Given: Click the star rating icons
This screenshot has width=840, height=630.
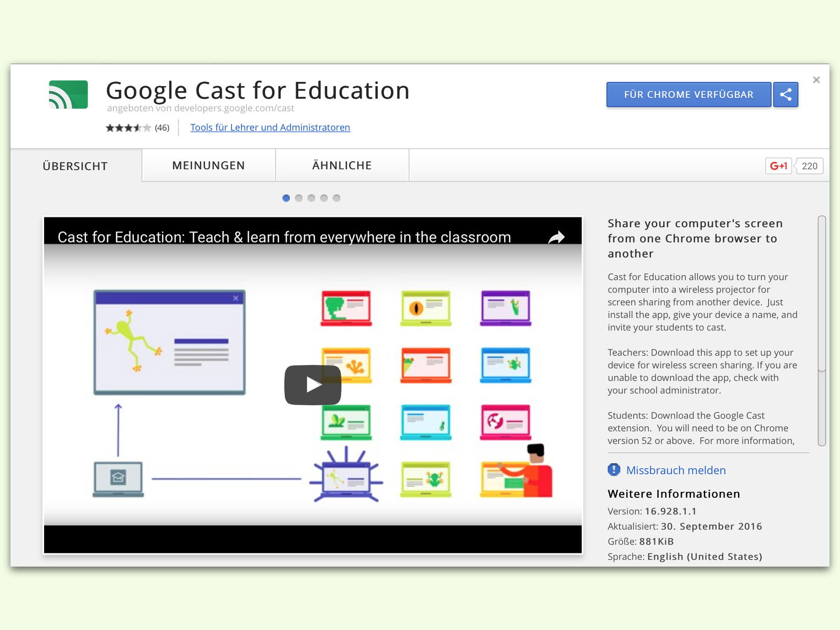Looking at the screenshot, I should click(x=128, y=128).
